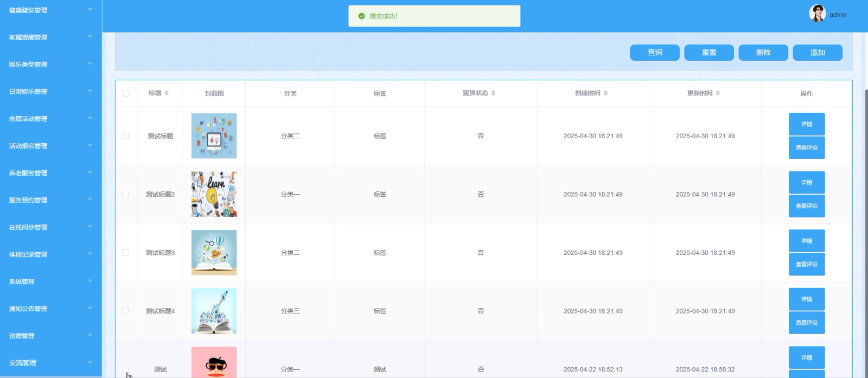This screenshot has width=868, height=378.
Task: Open 查看评论 for 测试标题2 row
Action: 807,206
